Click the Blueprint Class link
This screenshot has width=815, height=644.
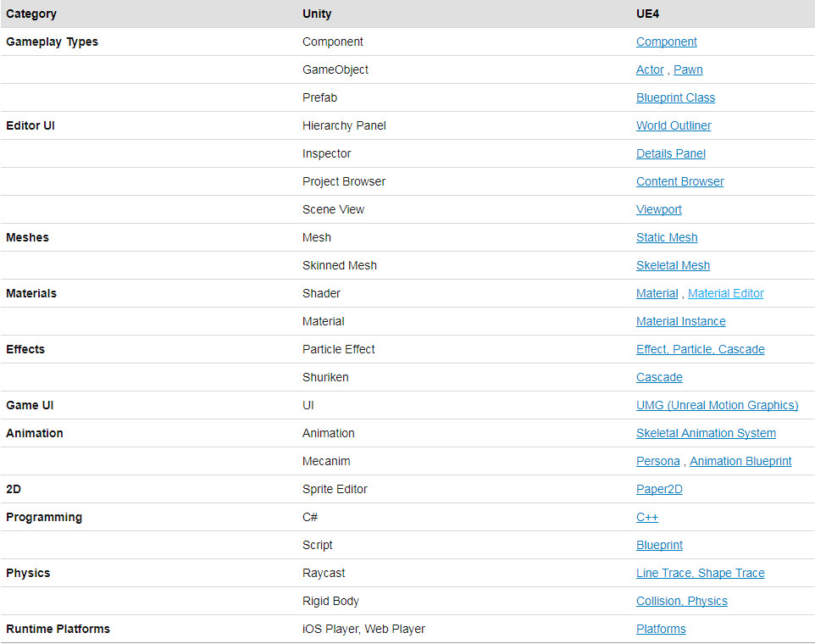coord(675,97)
